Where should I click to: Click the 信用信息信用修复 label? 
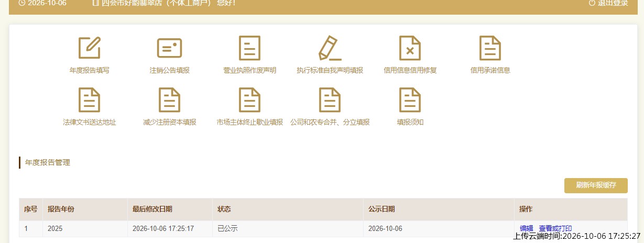(x=410, y=70)
